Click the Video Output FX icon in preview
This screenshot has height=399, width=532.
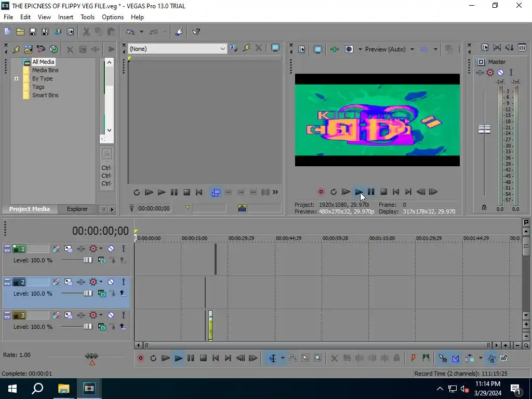point(335,49)
